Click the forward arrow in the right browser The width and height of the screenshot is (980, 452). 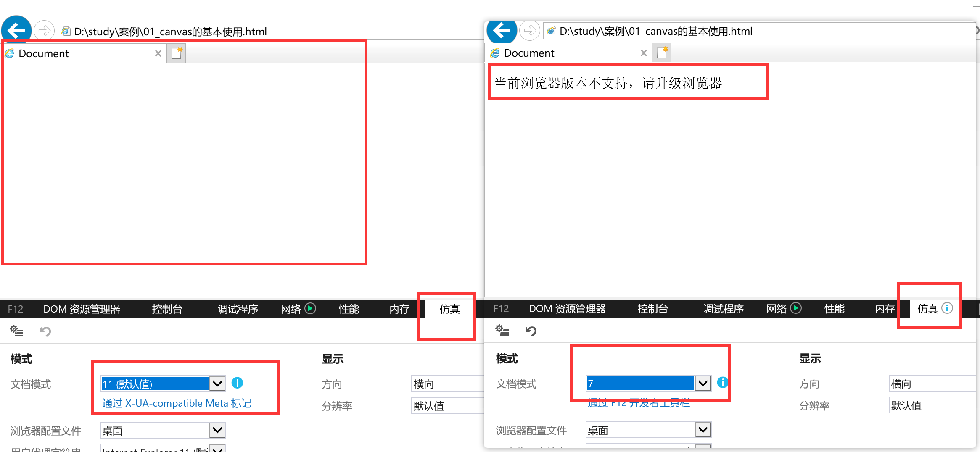[x=530, y=30]
